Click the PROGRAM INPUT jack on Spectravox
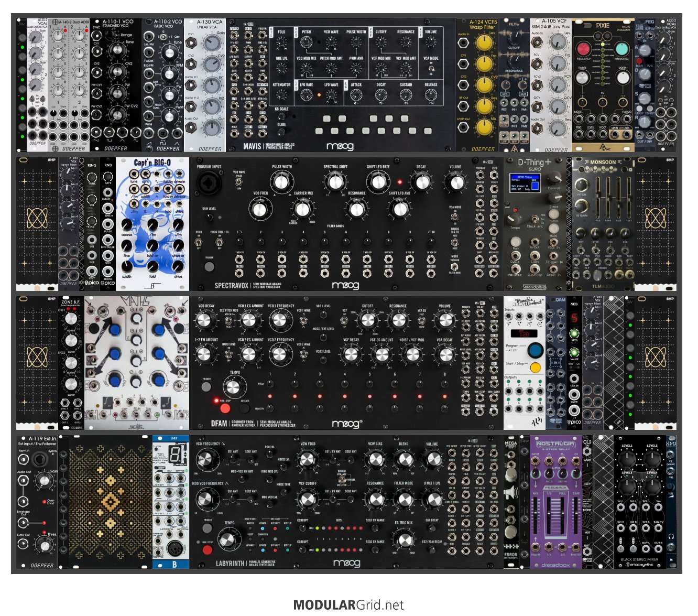 click(x=209, y=182)
